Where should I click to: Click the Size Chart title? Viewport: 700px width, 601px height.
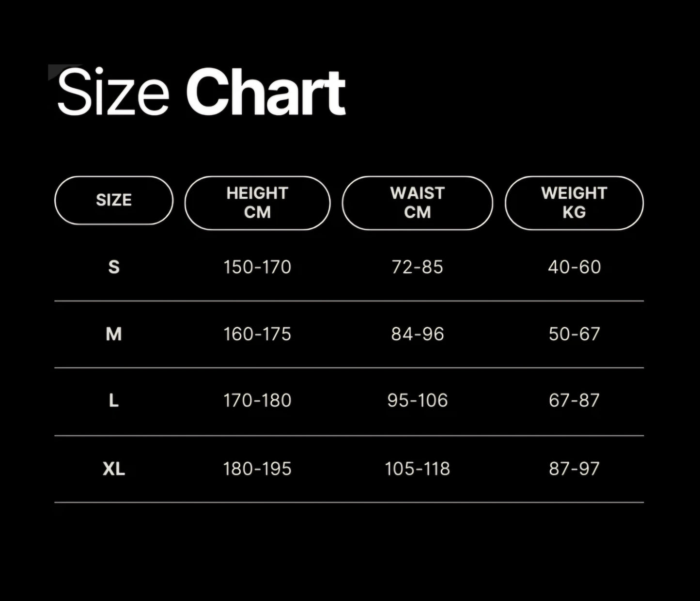coord(201,92)
